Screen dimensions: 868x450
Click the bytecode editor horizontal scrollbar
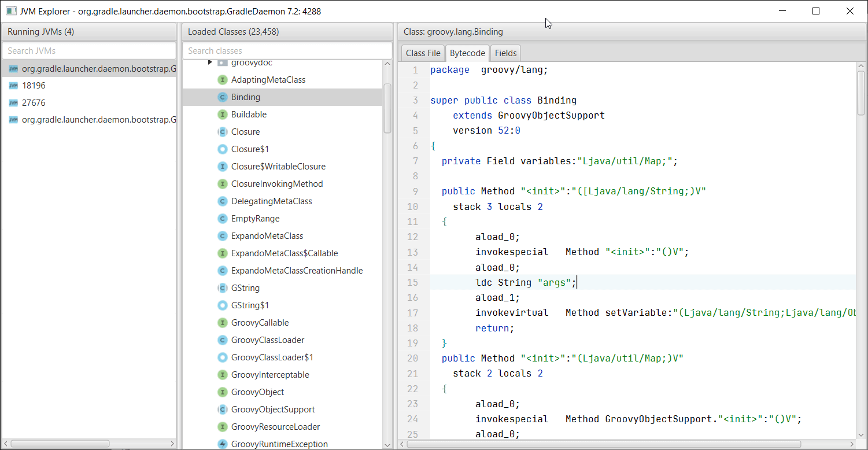604,444
